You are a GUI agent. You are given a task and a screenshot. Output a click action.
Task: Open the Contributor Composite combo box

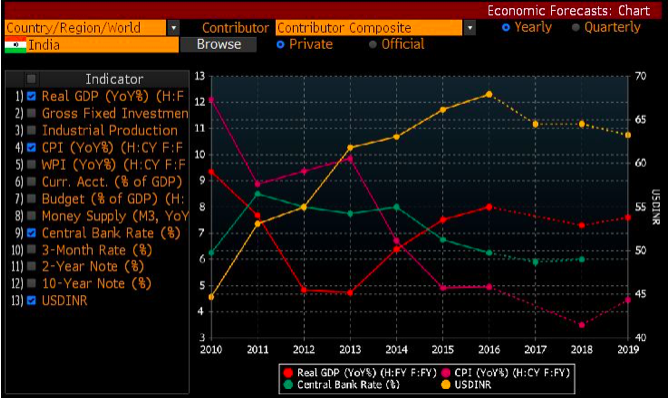369,28
